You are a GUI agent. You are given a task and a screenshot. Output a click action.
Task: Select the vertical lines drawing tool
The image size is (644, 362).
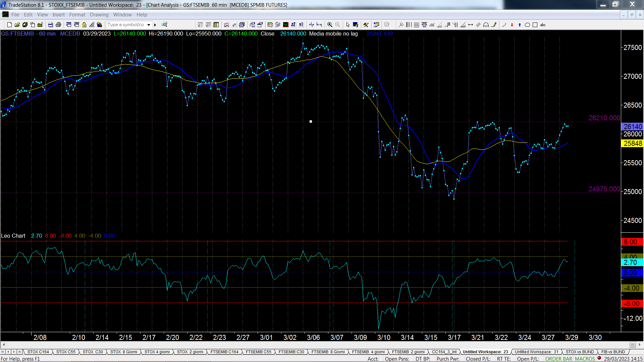coord(408,25)
